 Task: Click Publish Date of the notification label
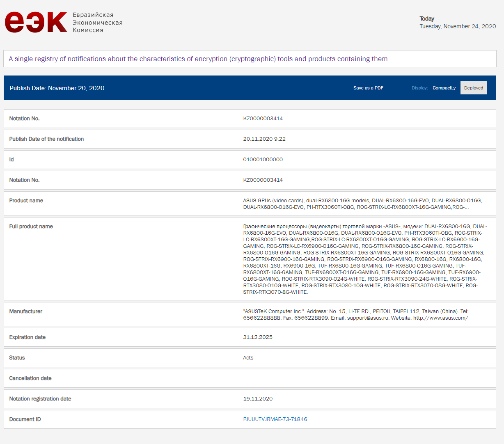click(x=46, y=139)
